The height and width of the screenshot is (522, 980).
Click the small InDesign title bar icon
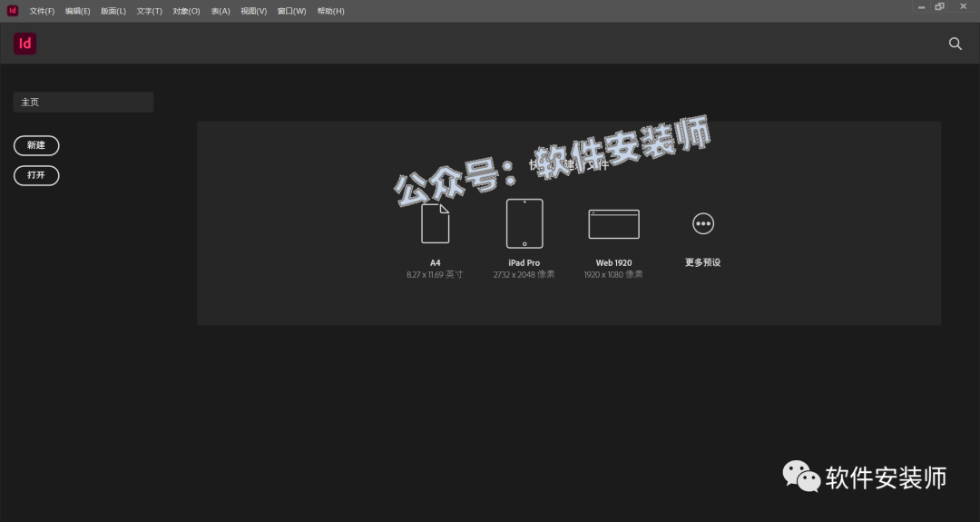pyautogui.click(x=13, y=11)
